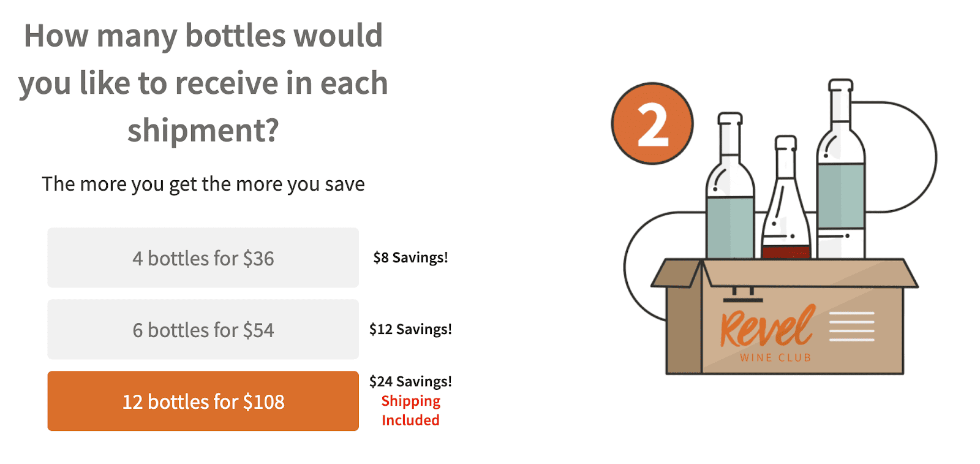Image resolution: width=980 pixels, height=464 pixels.
Task: Click the tallest wine bottle illustration
Action: (841, 169)
